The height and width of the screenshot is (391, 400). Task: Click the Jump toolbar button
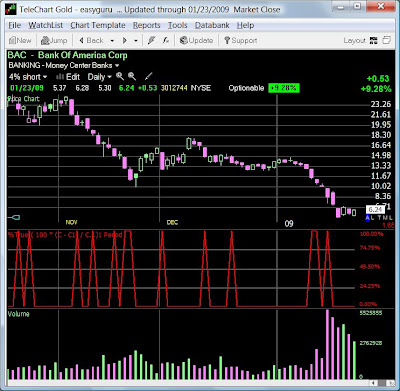(54, 41)
